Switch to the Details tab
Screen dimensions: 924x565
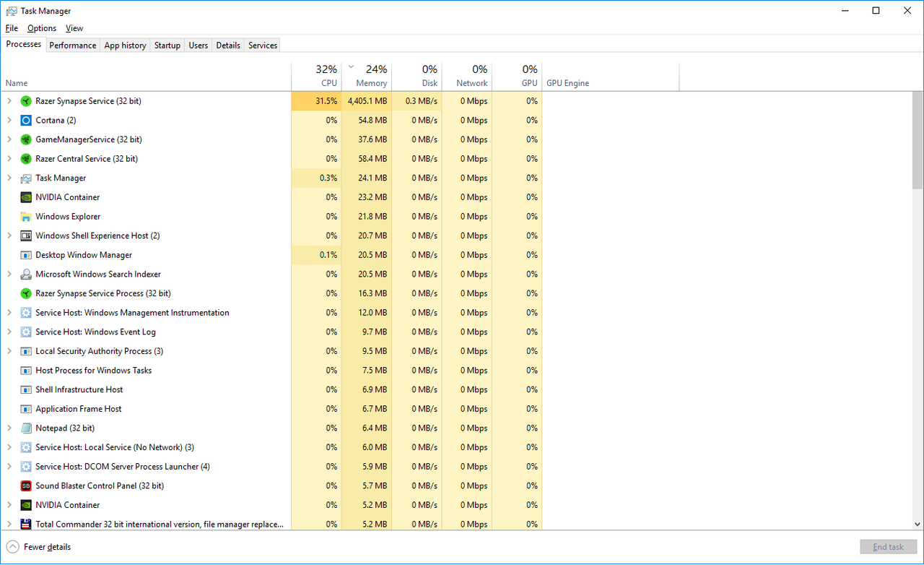click(228, 46)
